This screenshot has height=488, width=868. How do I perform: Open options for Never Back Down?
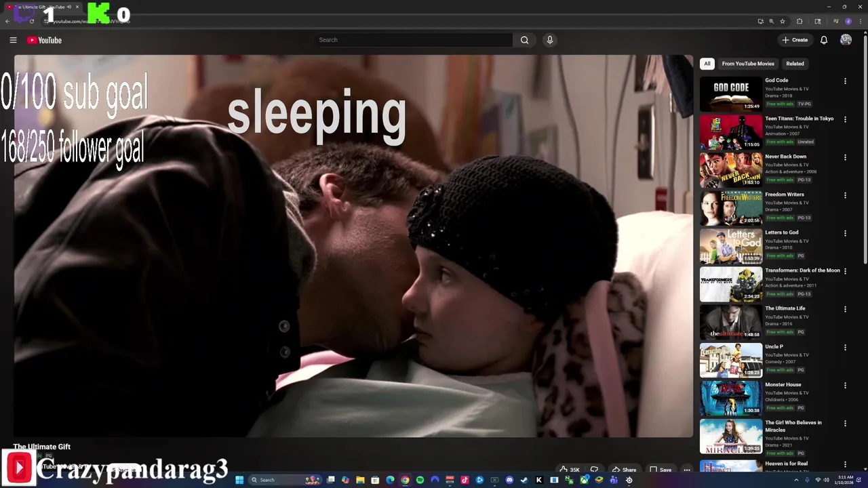point(845,157)
